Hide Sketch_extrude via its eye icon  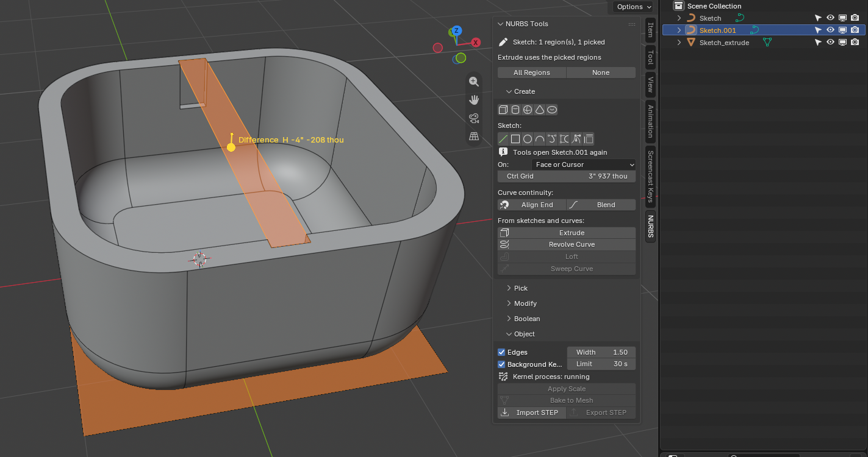[x=830, y=43]
